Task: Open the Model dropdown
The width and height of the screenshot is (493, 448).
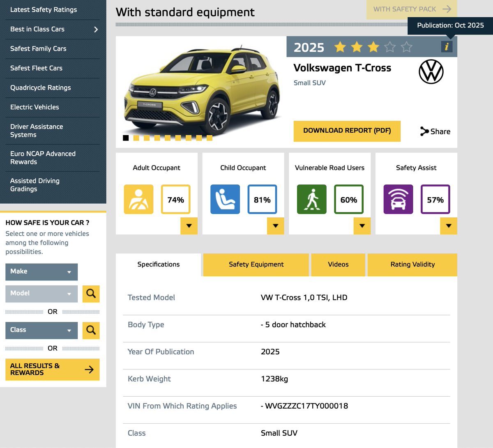Action: click(41, 294)
